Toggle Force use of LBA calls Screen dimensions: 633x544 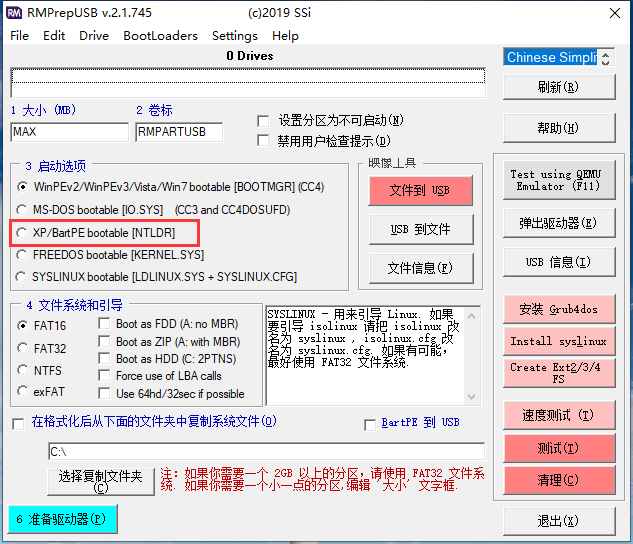[106, 376]
